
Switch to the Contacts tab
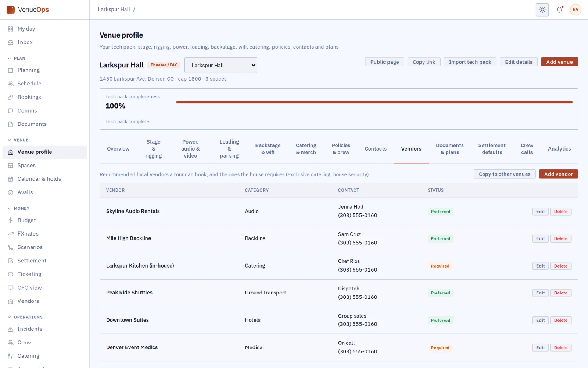tap(376, 149)
